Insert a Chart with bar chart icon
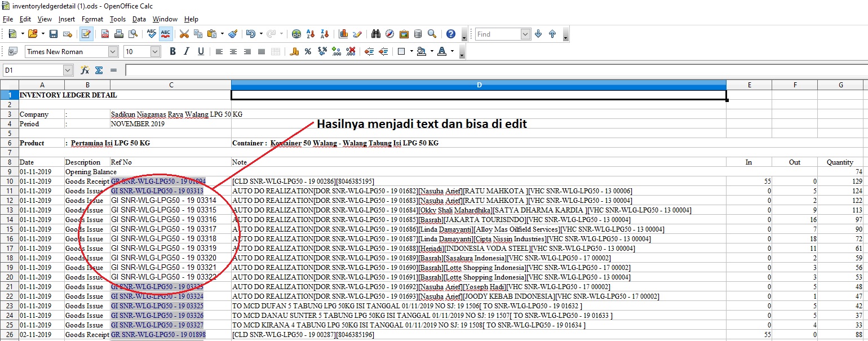This screenshot has height=341, width=868. [343, 34]
